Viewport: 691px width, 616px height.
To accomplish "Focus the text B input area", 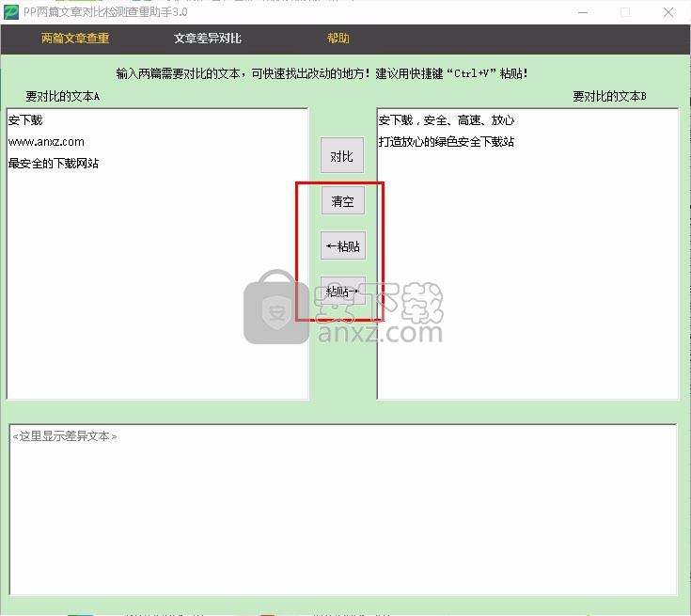I will tap(528, 254).
